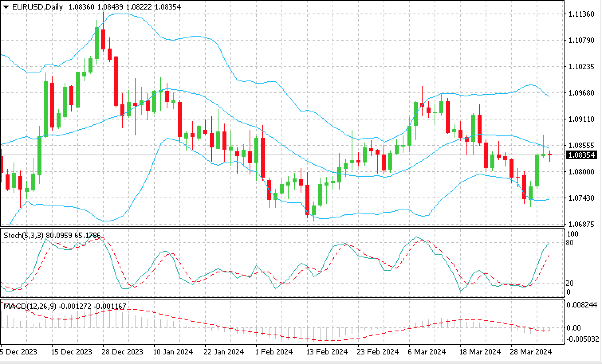Image resolution: width=602 pixels, height=364 pixels.
Task: Click the Stochastic 20 level label
Action: pos(570,283)
